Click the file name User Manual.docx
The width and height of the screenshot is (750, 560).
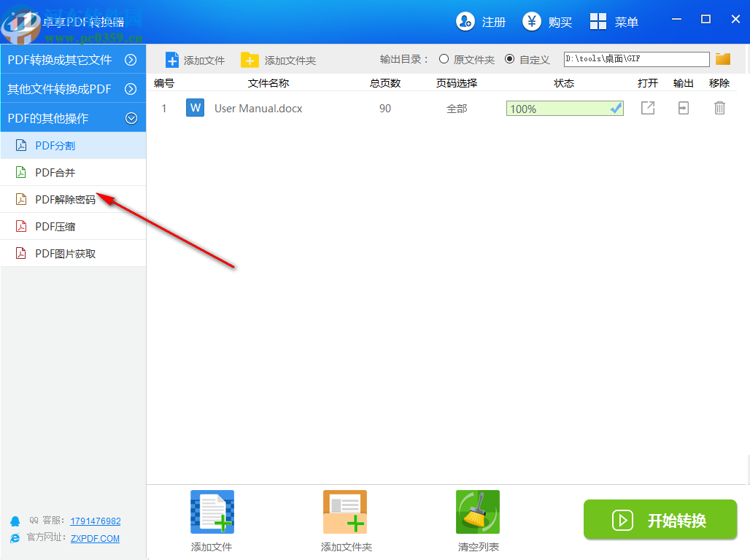(x=258, y=109)
